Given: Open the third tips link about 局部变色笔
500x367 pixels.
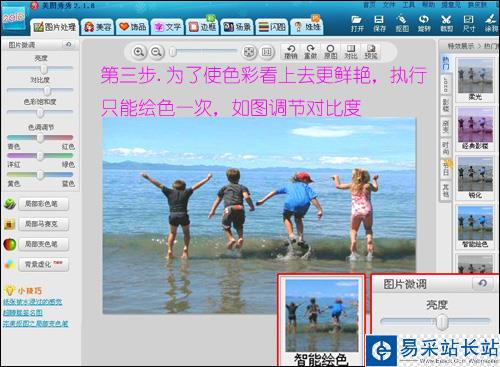Looking at the screenshot, I should (36, 323).
